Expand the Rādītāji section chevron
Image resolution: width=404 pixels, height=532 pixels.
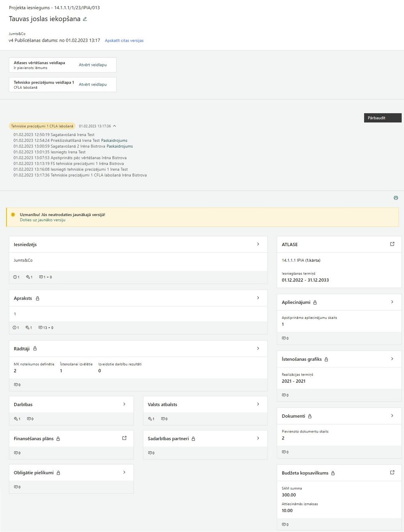258,348
